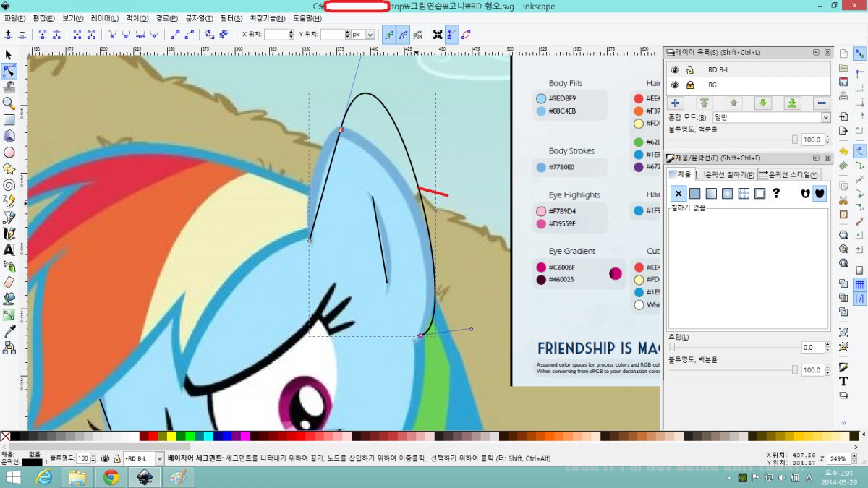Switch to 윤곽선 스타일(Y) tab
This screenshot has height=488, width=868.
pyautogui.click(x=789, y=174)
